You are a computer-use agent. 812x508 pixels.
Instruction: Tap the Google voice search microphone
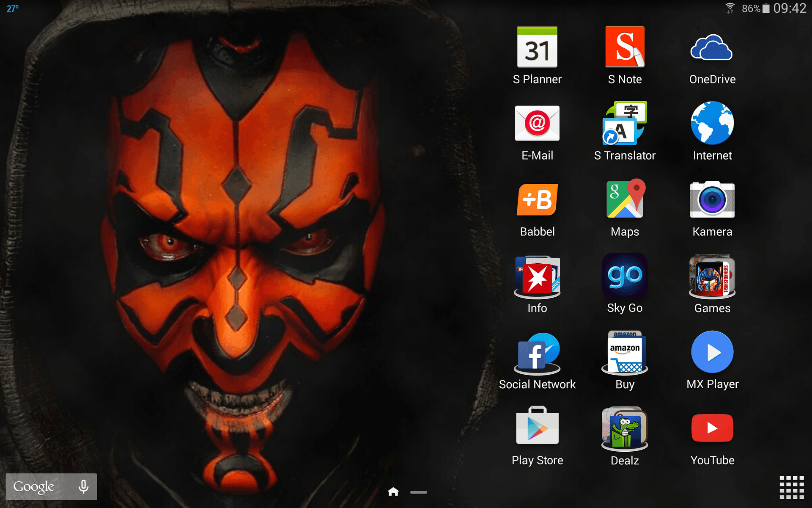pos(83,486)
